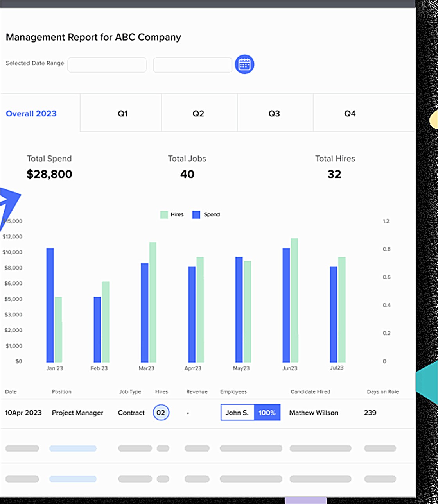Click the Aprr23 blue Spend bar
438x504 pixels.
[x=192, y=315]
